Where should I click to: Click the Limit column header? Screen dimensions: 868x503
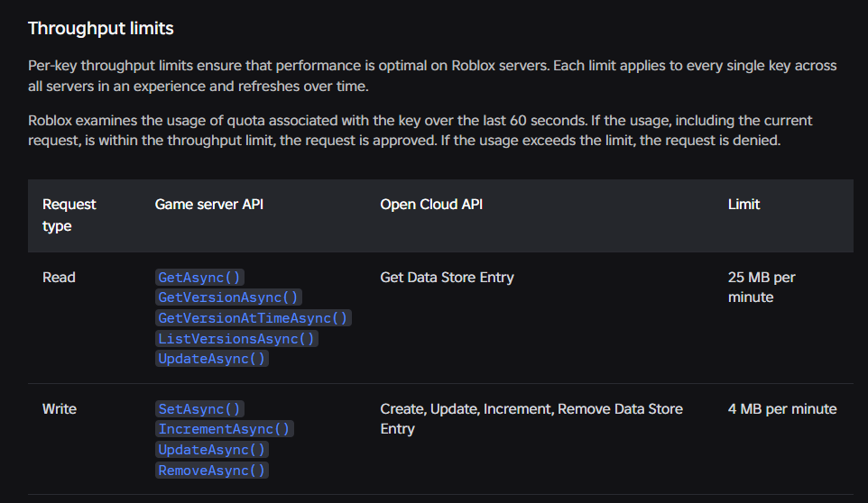point(743,205)
